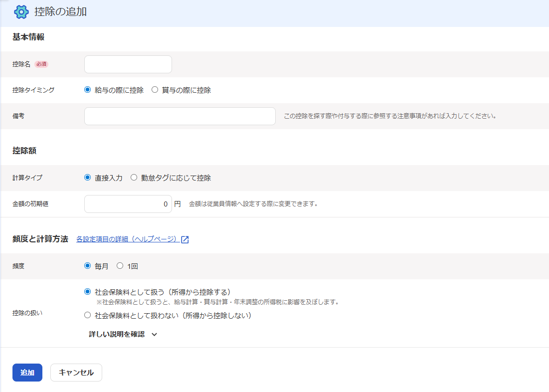Click the external link icon next to ヘルプページ
Screen dimensions: 549x392
[x=185, y=239]
